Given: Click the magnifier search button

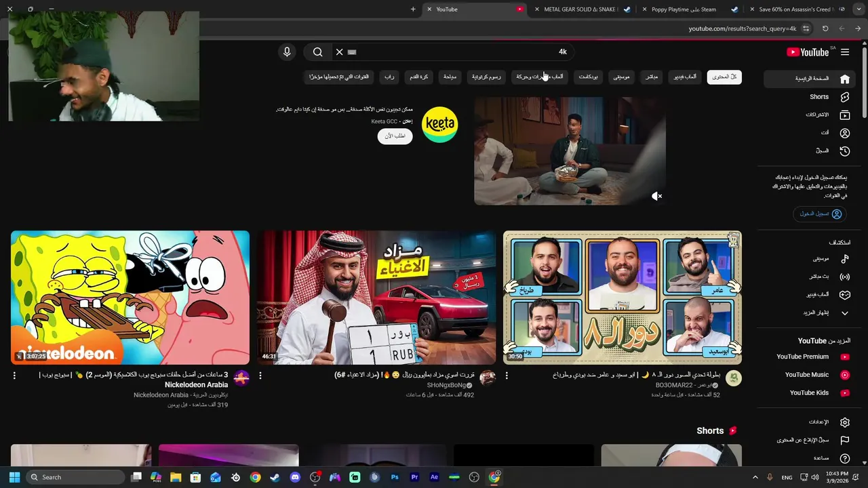Looking at the screenshot, I should tap(317, 52).
